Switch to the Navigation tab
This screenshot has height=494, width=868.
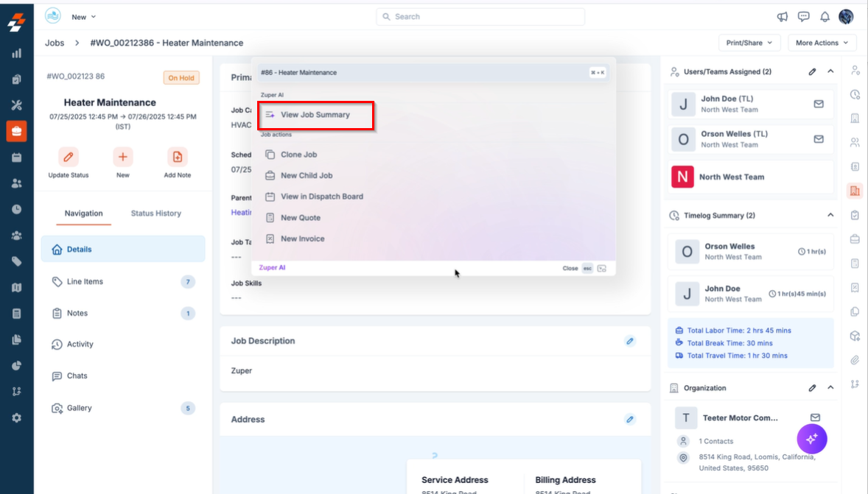click(83, 213)
